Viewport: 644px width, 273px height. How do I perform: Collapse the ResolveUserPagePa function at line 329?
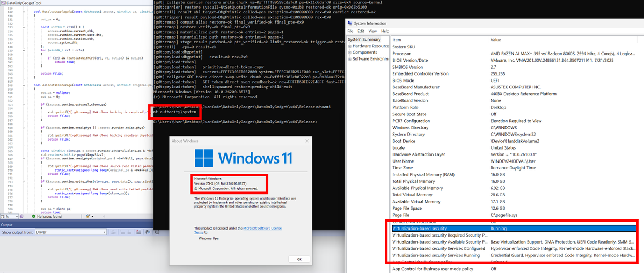(x=24, y=12)
